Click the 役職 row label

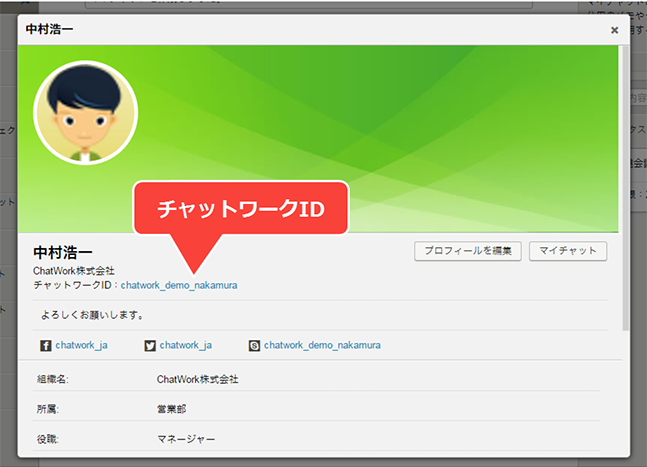48,439
